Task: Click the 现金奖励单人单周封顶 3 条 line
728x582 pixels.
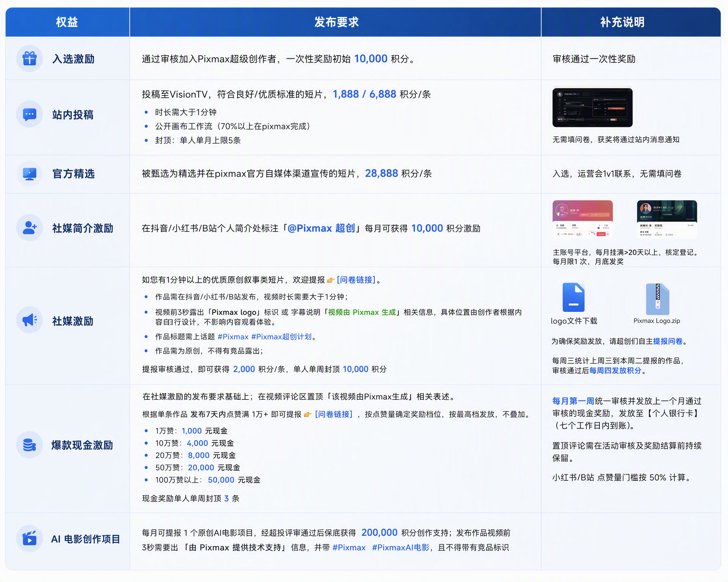Action: [191, 498]
